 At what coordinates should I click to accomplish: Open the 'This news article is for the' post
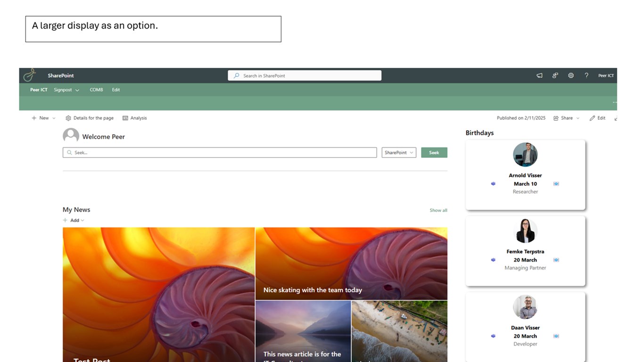[303, 331]
